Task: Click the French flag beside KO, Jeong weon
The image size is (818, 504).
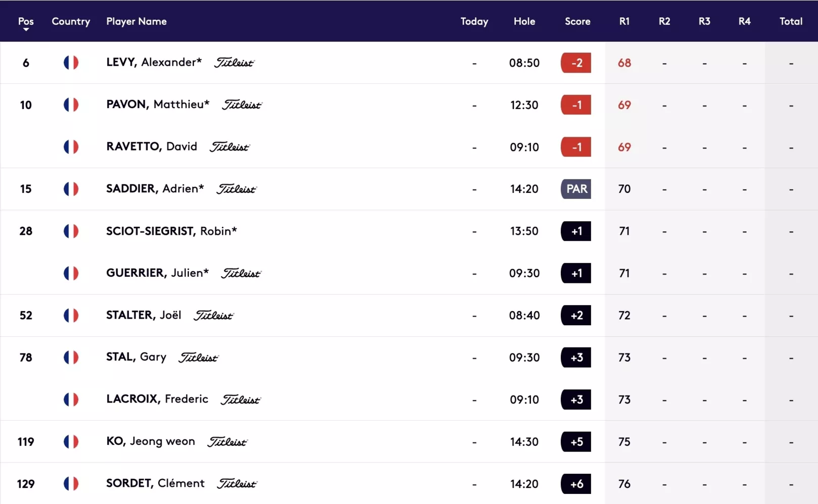Action: (x=71, y=441)
